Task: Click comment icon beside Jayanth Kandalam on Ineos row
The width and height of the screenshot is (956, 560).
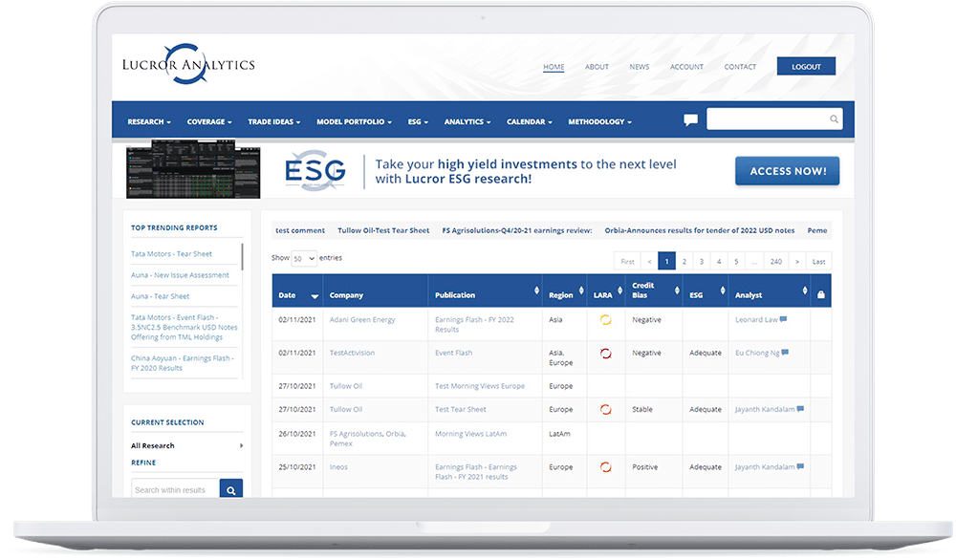Action: click(800, 466)
